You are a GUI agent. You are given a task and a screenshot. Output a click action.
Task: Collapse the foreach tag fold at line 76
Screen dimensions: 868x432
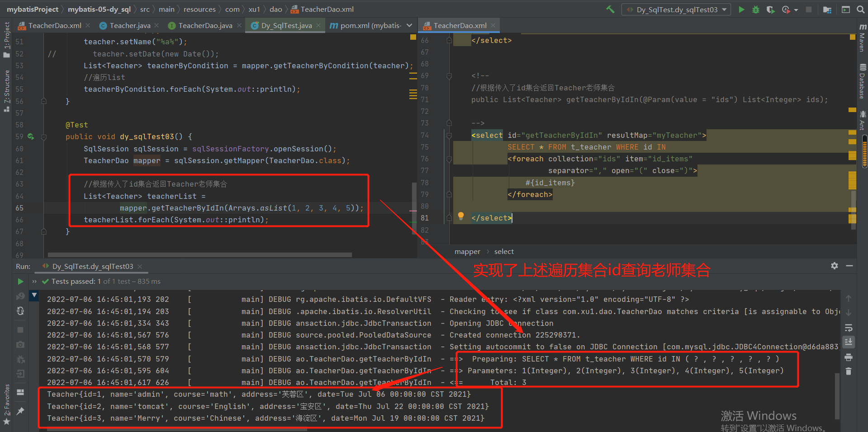pyautogui.click(x=449, y=159)
